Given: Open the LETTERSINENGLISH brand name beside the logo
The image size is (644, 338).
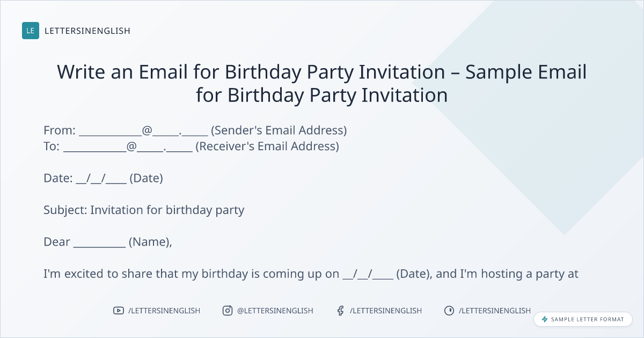Looking at the screenshot, I should click(x=87, y=31).
